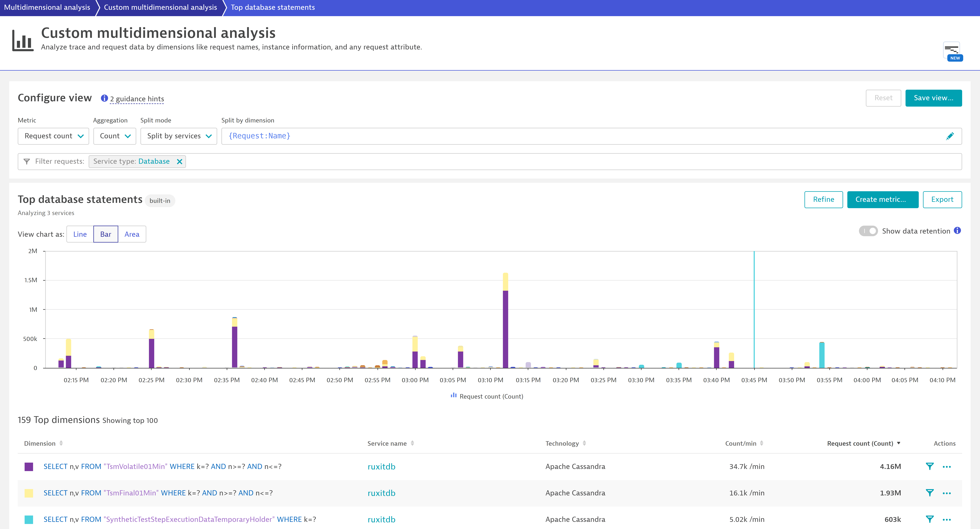The width and height of the screenshot is (980, 529).
Task: Click the 34.7k /min value
Action: [747, 467]
